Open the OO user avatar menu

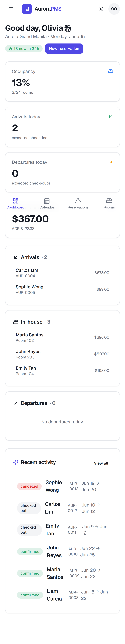click(x=114, y=9)
